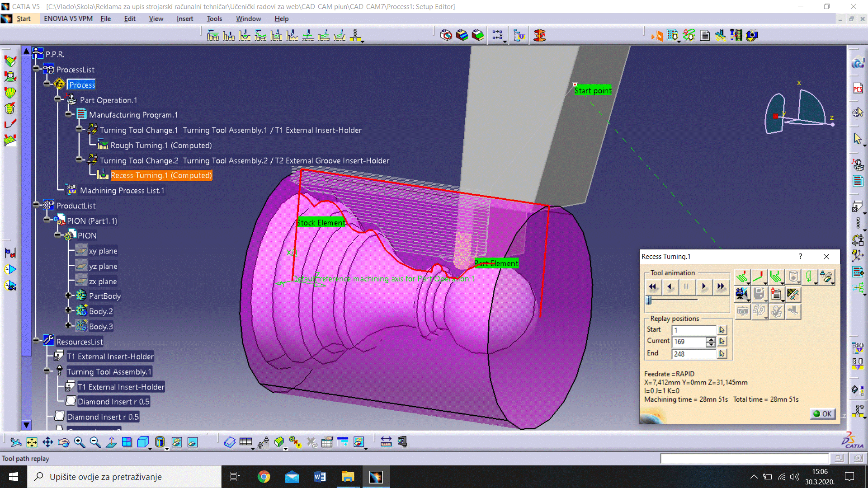The image size is (868, 488).
Task: Open the Insert menu
Action: (x=184, y=19)
